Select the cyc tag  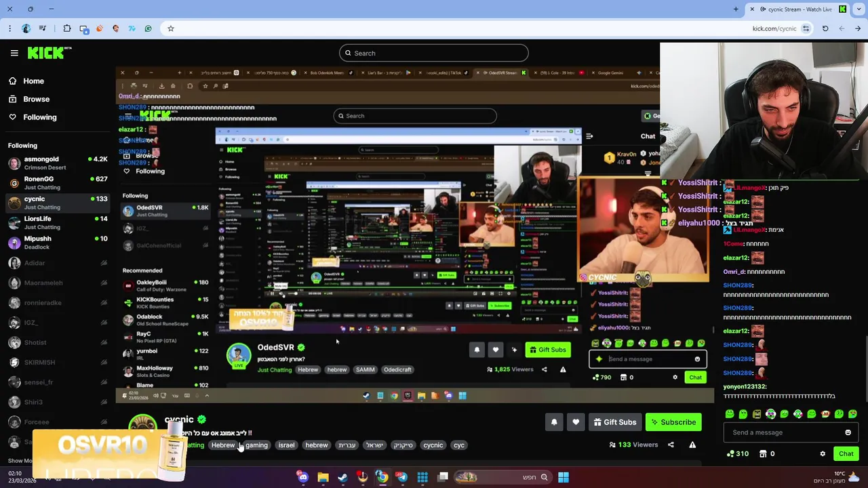coord(459,445)
